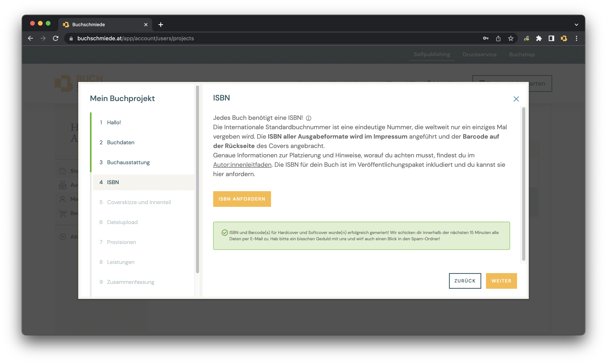Click the WEITER button
The height and width of the screenshot is (364, 607).
click(x=501, y=281)
